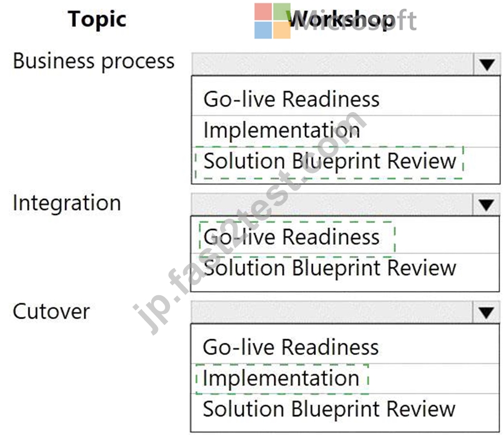Click the Workshop column header
The height and width of the screenshot is (435, 504).
pyautogui.click(x=342, y=20)
